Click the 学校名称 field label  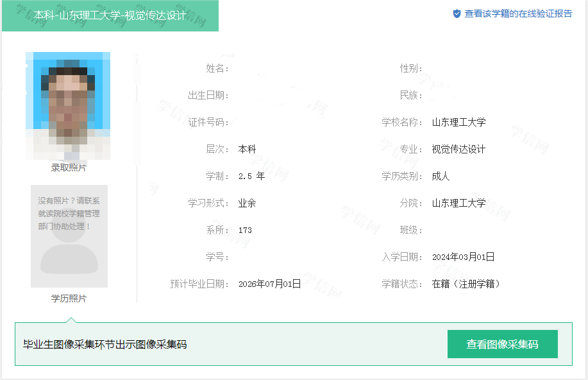pos(402,123)
